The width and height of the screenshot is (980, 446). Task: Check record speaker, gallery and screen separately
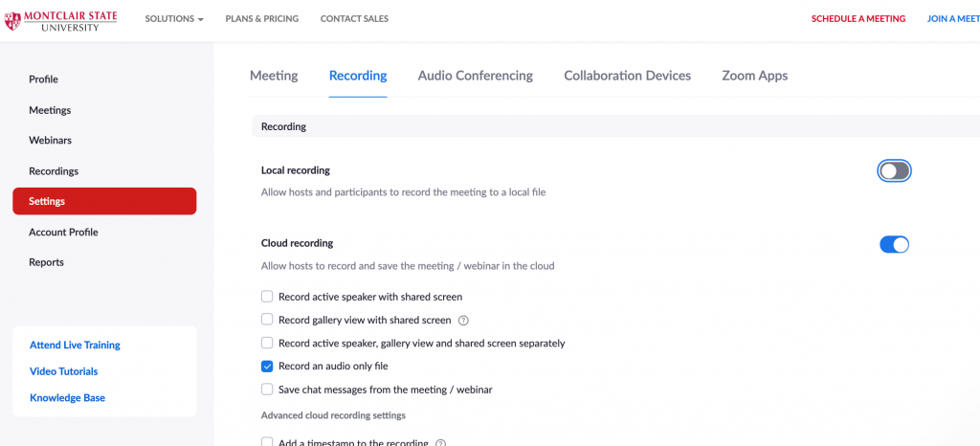click(x=267, y=343)
